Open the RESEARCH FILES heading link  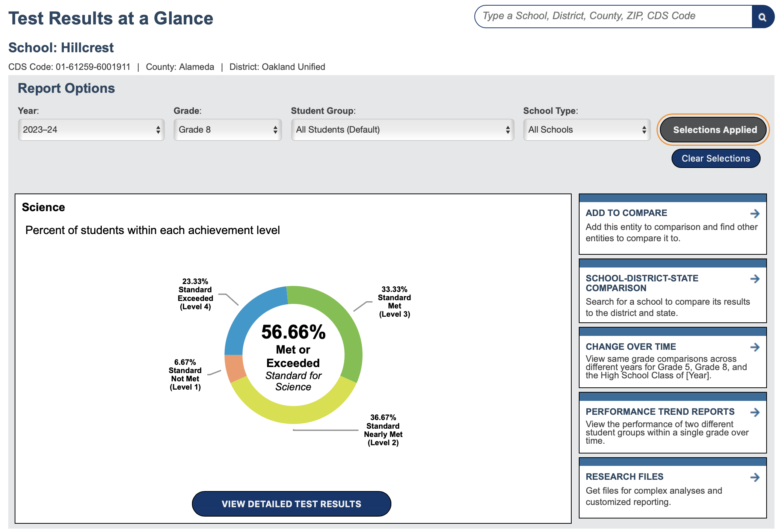point(624,477)
